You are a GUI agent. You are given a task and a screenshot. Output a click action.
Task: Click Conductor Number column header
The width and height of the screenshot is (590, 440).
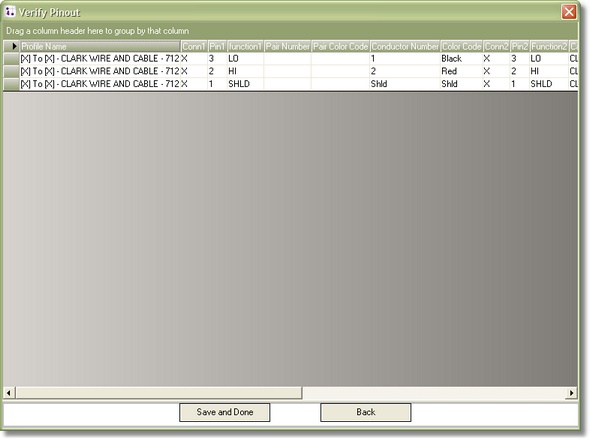coord(405,46)
